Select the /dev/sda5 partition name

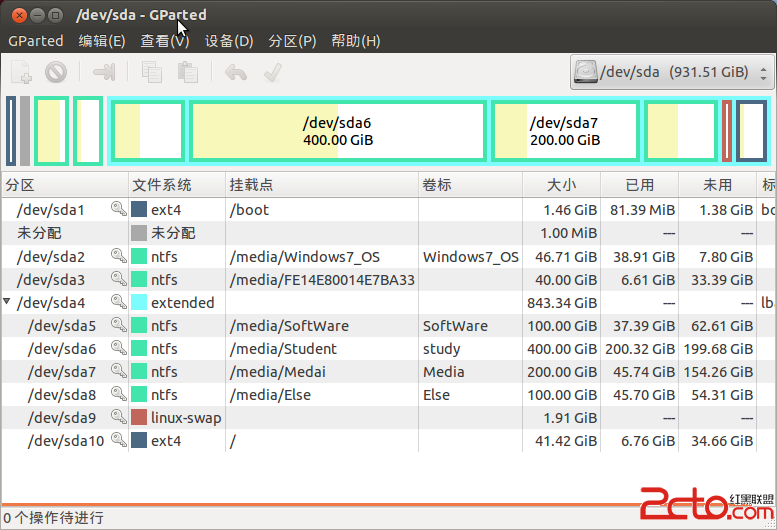(62, 325)
